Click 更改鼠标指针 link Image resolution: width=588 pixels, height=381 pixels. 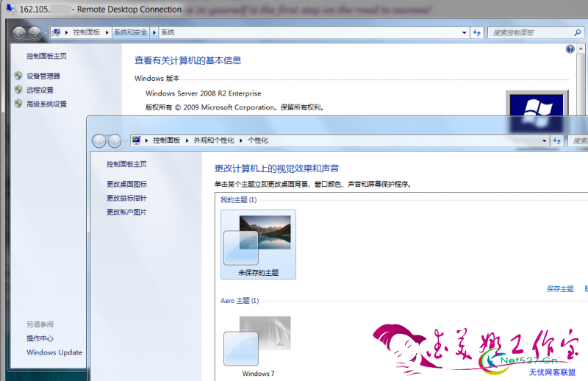click(126, 199)
